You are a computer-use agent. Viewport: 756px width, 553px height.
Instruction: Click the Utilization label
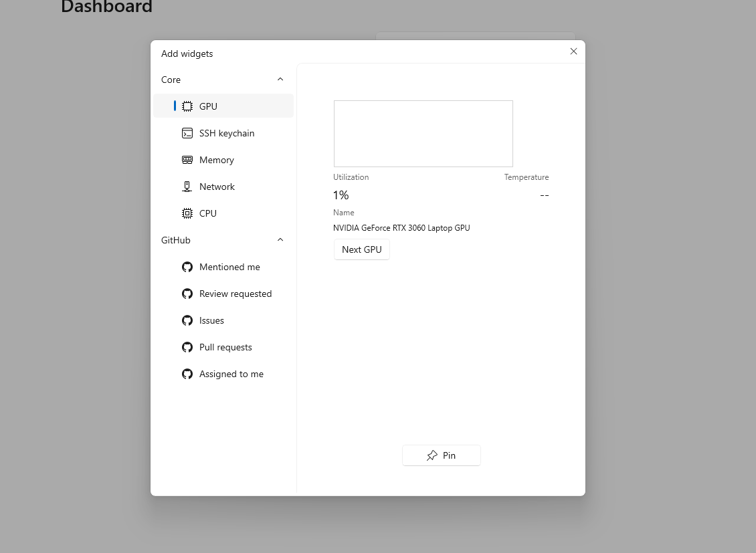351,177
